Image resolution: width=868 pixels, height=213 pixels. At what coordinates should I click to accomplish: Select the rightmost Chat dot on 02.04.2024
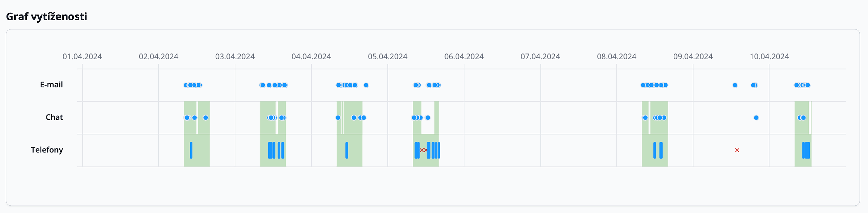[x=205, y=118]
